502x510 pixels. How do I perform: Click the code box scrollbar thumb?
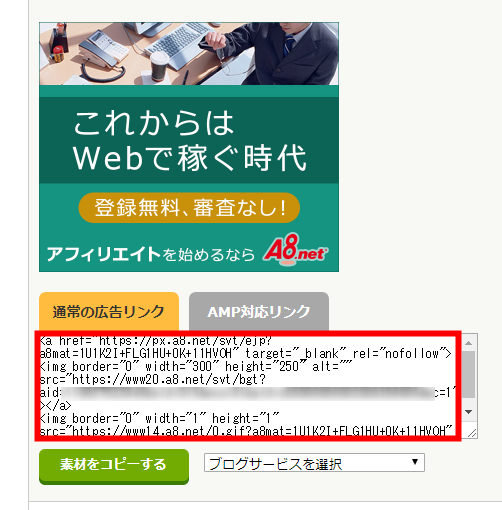click(469, 374)
